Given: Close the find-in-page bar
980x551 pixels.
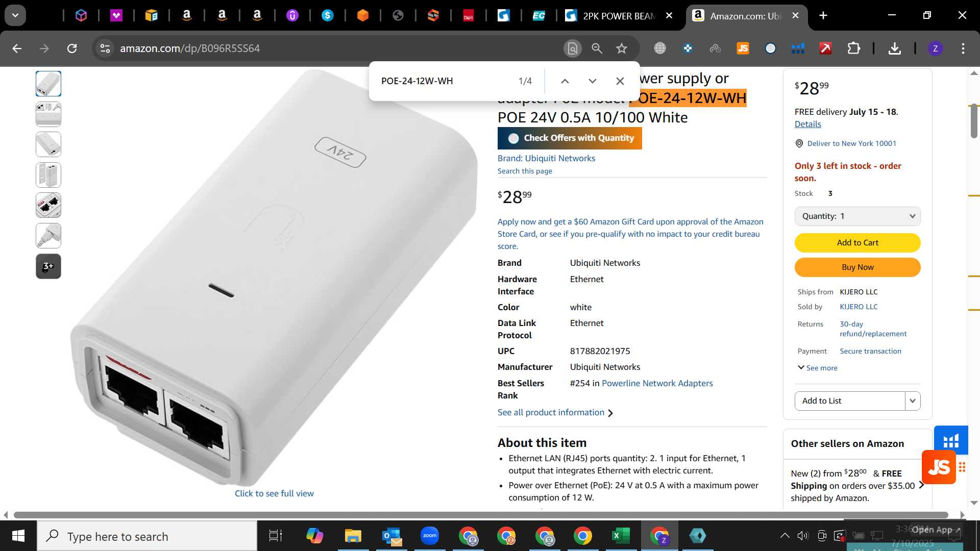Looking at the screenshot, I should tap(620, 81).
